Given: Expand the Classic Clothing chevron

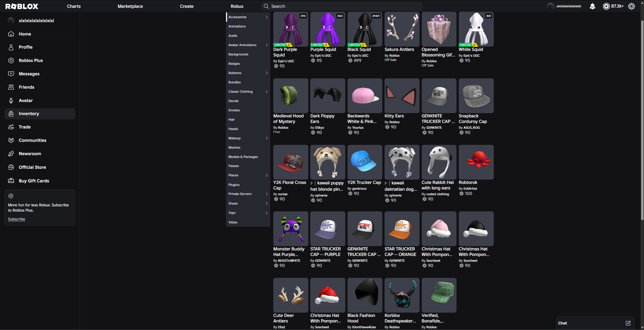Looking at the screenshot, I should (267, 92).
